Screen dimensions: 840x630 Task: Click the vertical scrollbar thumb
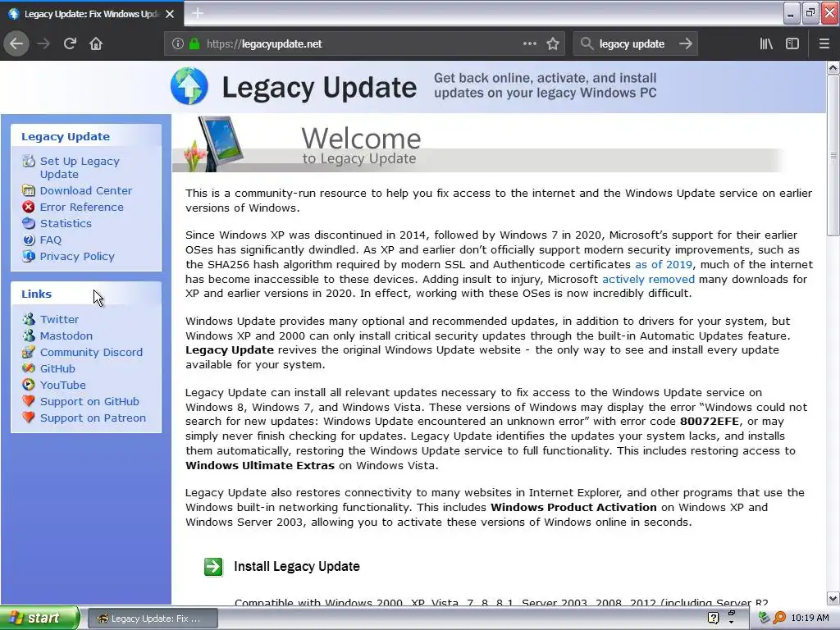click(x=833, y=155)
